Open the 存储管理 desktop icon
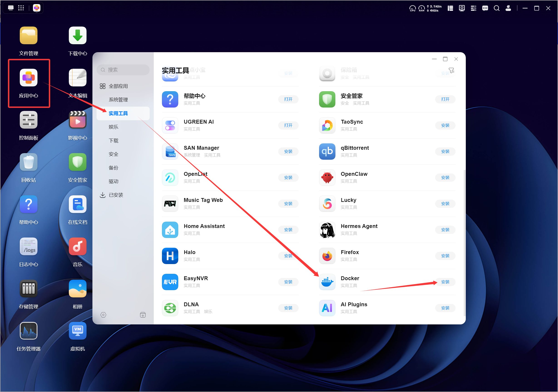This screenshot has height=392, width=558. (28, 289)
